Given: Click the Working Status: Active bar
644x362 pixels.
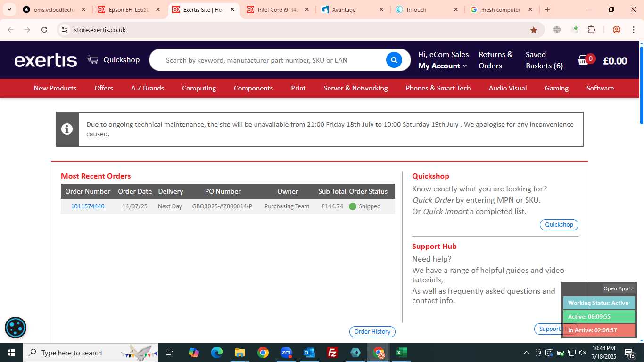Looking at the screenshot, I should (599, 303).
